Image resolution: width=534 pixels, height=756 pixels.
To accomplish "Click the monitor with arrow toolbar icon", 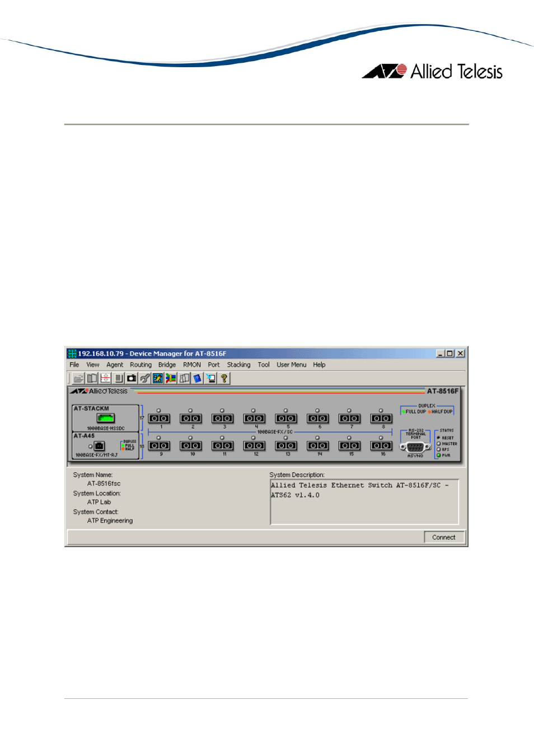I will 210,379.
